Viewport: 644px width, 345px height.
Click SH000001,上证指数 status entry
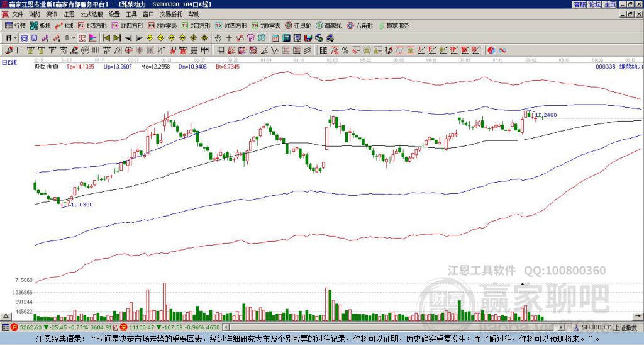click(609, 327)
